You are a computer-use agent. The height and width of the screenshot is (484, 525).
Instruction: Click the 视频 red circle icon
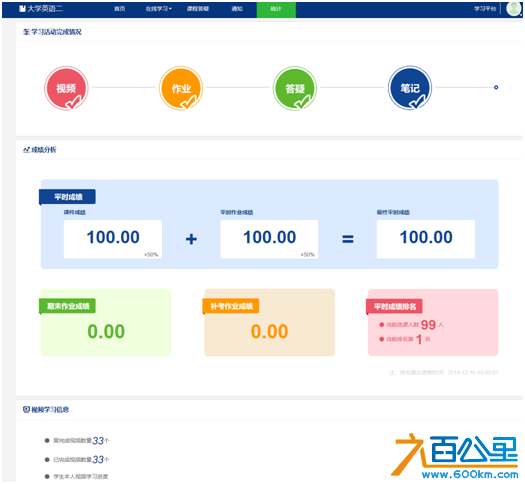tap(66, 88)
